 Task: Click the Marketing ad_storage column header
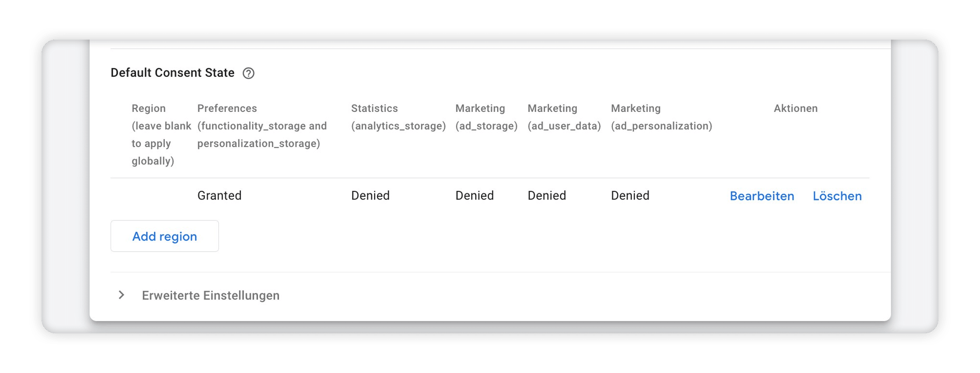coord(486,117)
